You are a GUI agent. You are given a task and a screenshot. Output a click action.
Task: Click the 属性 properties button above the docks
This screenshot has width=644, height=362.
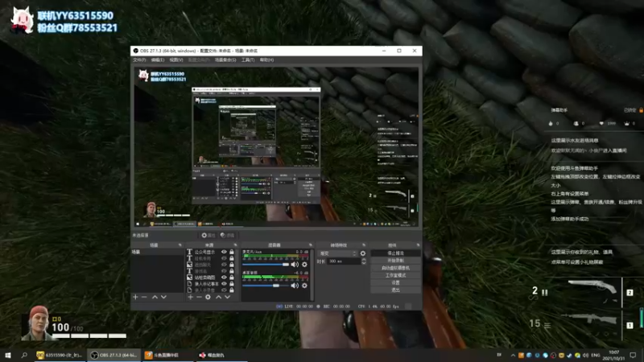point(208,235)
